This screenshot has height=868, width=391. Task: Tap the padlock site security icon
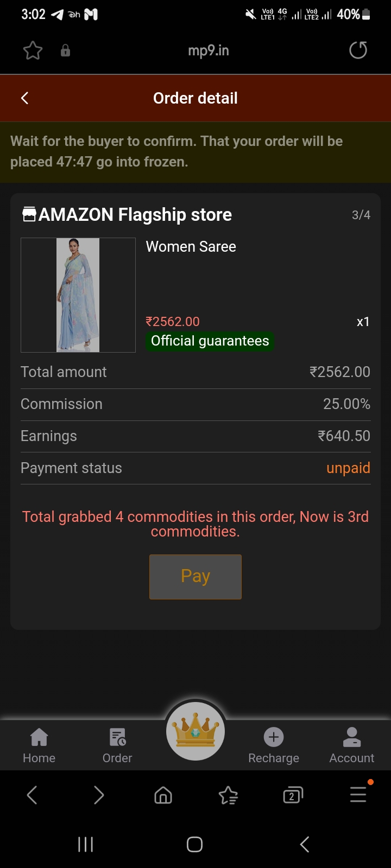point(65,50)
